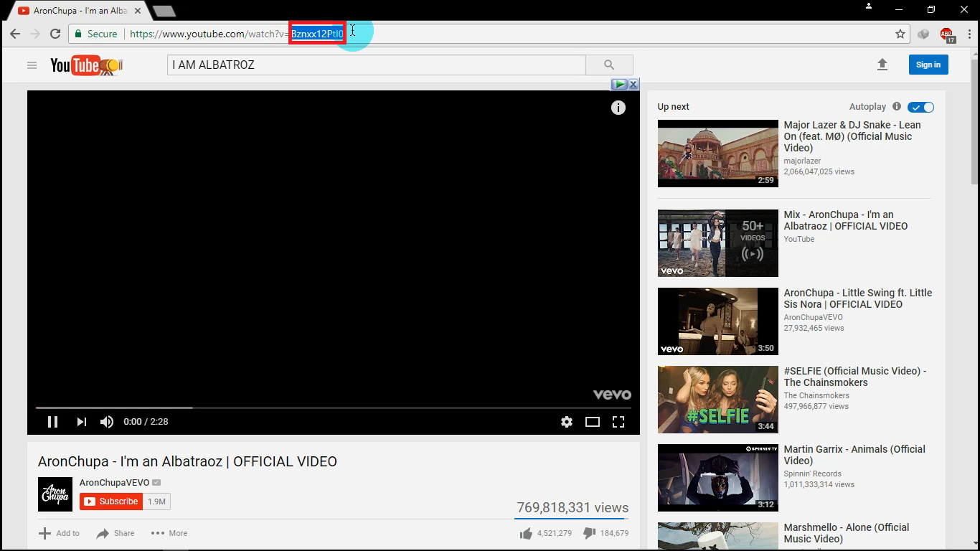
Task: Open Little Swing ft. Little Sis Nora thumbnail
Action: (718, 321)
